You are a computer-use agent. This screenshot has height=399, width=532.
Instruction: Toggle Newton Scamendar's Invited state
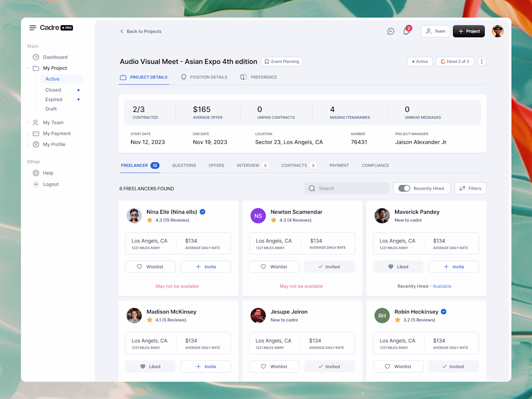pyautogui.click(x=329, y=266)
